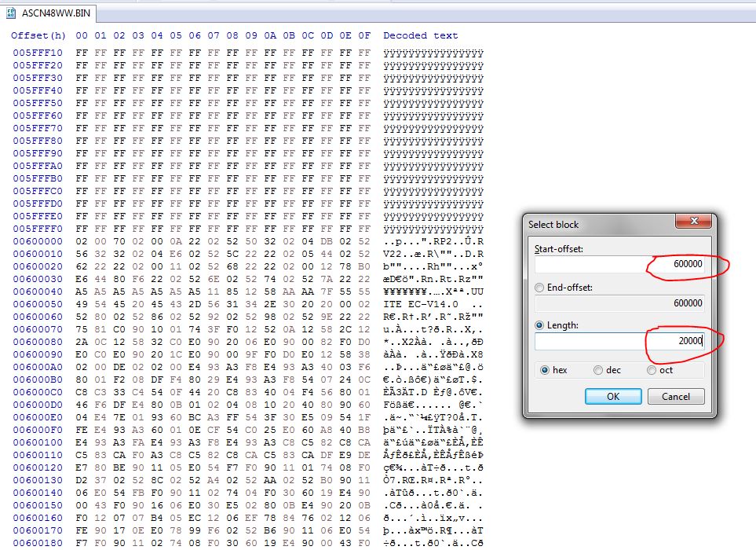The width and height of the screenshot is (756, 550).
Task: Choose the dec radio option
Action: [x=598, y=370]
